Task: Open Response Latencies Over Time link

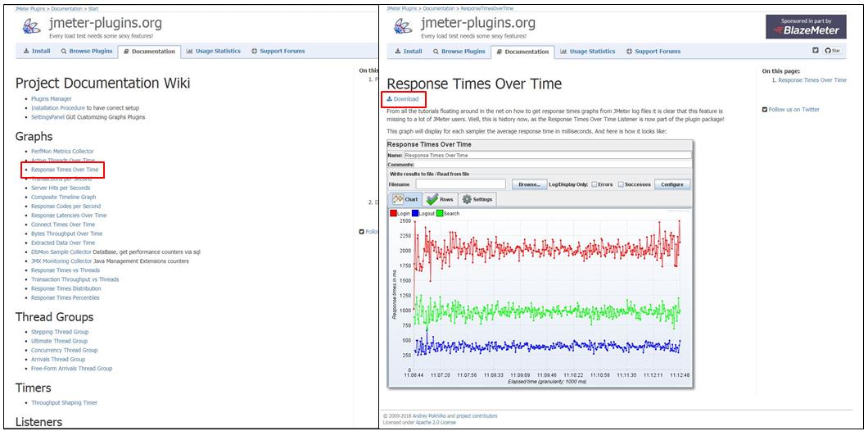Action: point(70,215)
